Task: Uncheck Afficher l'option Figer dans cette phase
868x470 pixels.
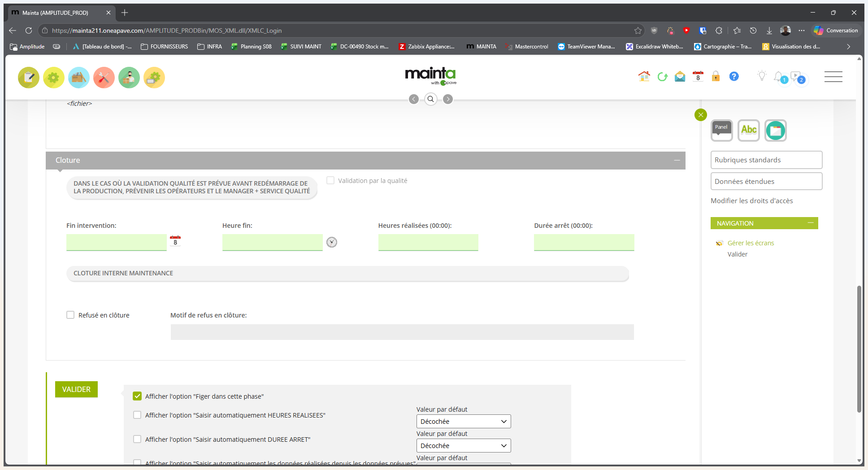Action: 137,396
